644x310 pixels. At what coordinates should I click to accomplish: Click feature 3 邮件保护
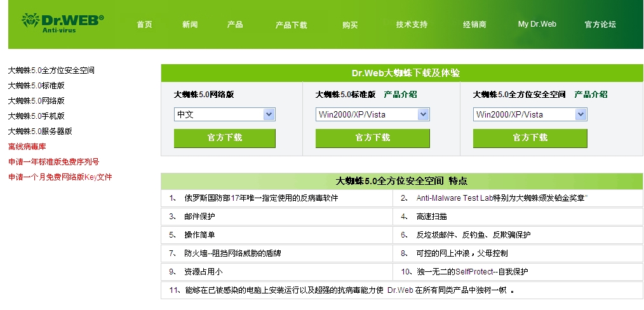pos(199,217)
